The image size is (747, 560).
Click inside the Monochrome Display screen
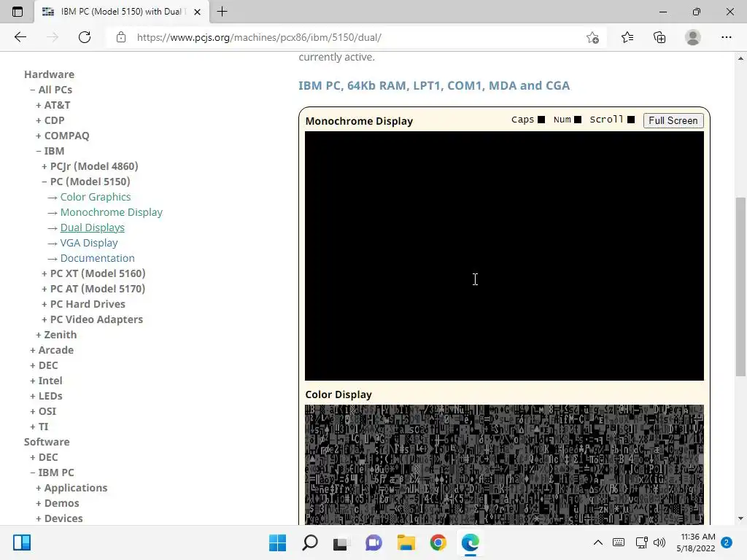pos(504,256)
